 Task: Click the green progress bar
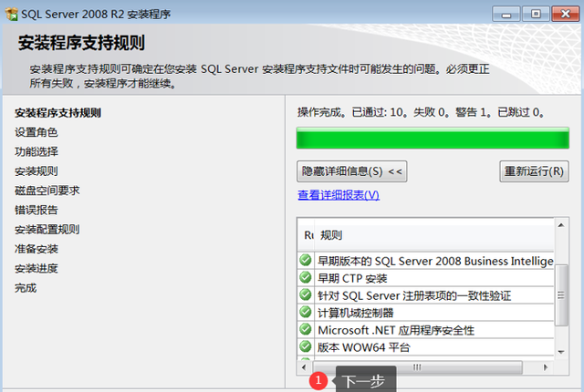[433, 139]
